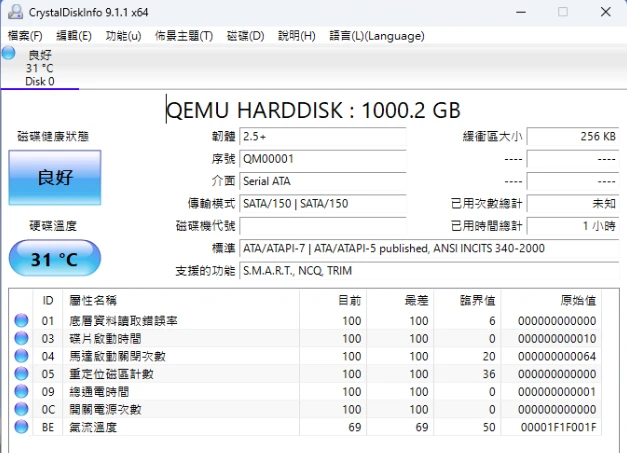Viewport: 627px width, 453px height.
Task: Click the 良好 health status button
Action: pos(55,178)
